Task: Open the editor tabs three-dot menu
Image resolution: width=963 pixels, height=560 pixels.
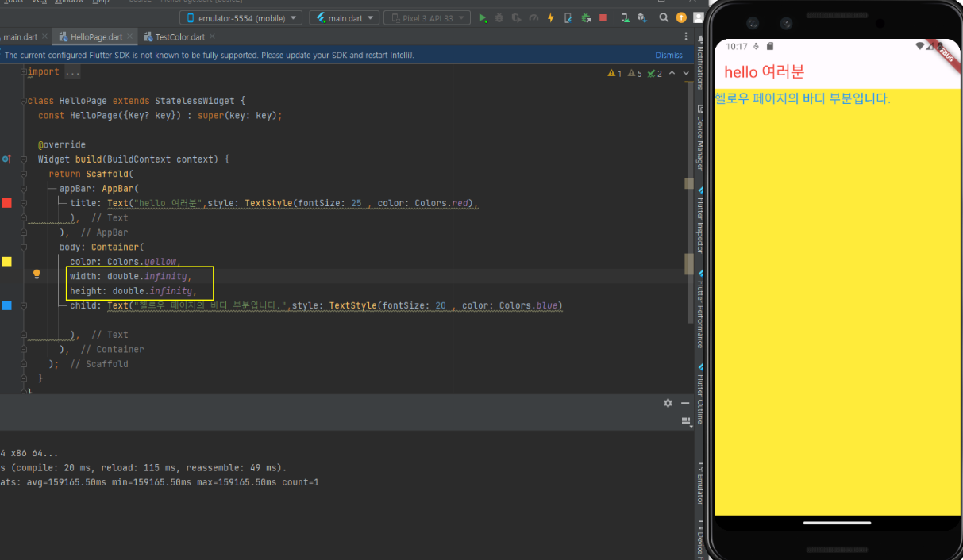Action: click(x=686, y=36)
